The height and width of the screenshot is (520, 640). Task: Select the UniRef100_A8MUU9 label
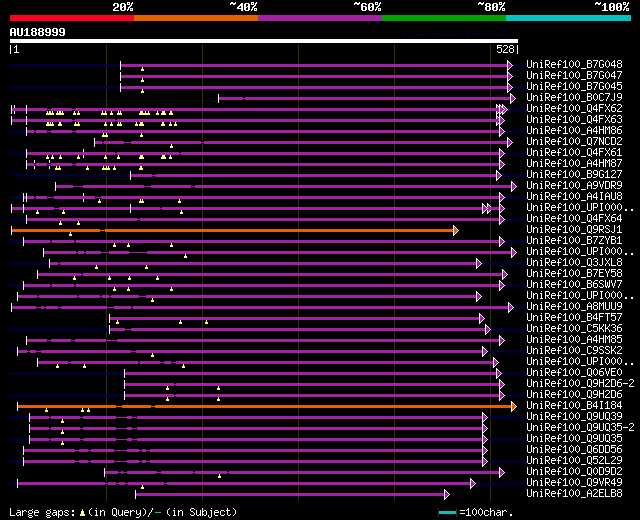pos(574,307)
